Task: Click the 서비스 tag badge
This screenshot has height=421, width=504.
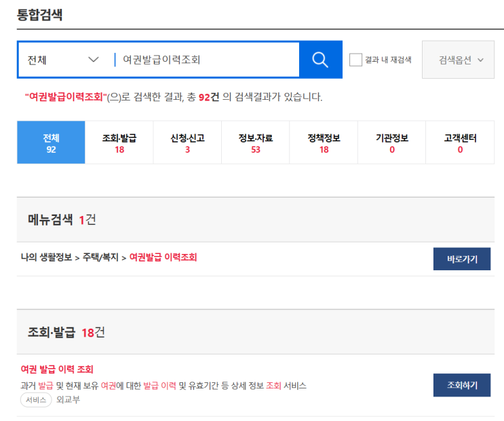Action: pyautogui.click(x=36, y=400)
